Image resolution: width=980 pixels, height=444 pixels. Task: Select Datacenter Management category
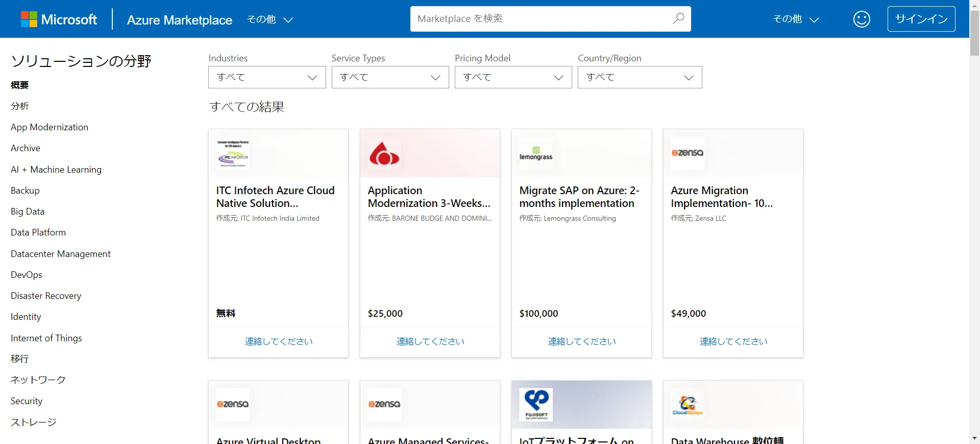(x=61, y=254)
